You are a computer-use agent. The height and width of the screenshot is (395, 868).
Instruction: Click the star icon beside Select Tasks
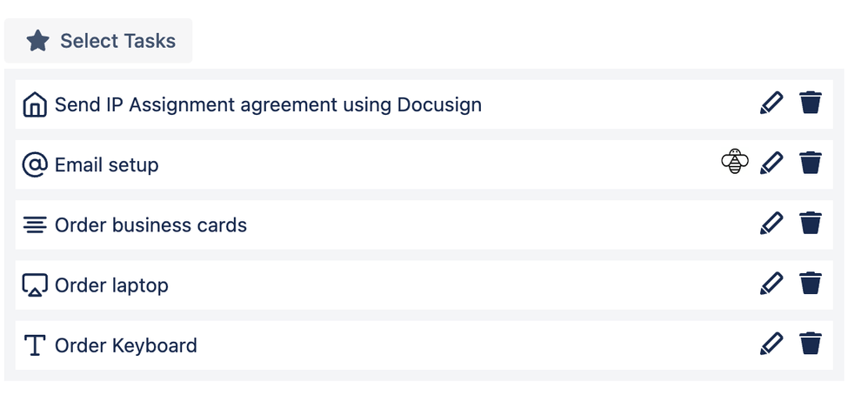tap(37, 41)
